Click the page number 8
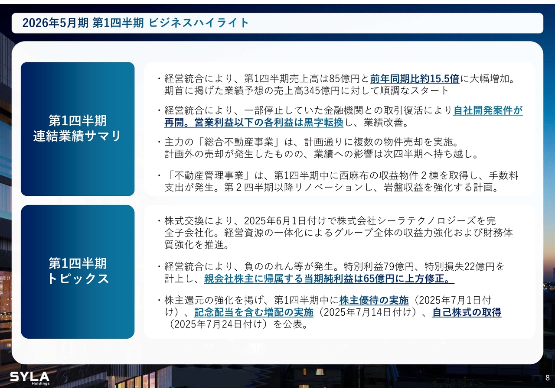555x392 pixels. (x=547, y=377)
